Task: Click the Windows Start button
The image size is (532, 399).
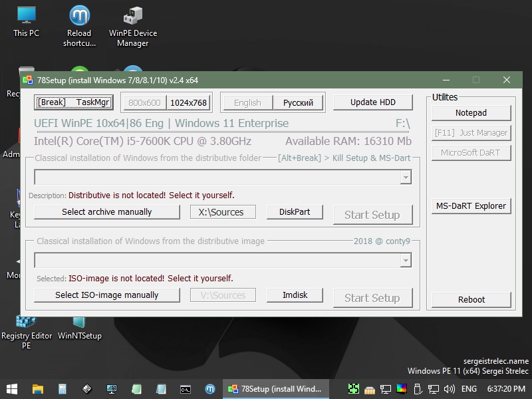Action: coord(12,388)
